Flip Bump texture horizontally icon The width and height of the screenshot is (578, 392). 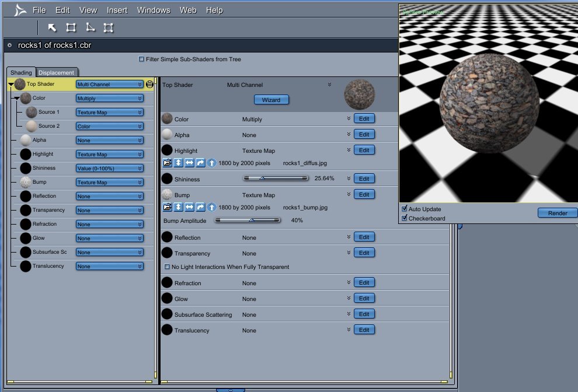tap(189, 207)
